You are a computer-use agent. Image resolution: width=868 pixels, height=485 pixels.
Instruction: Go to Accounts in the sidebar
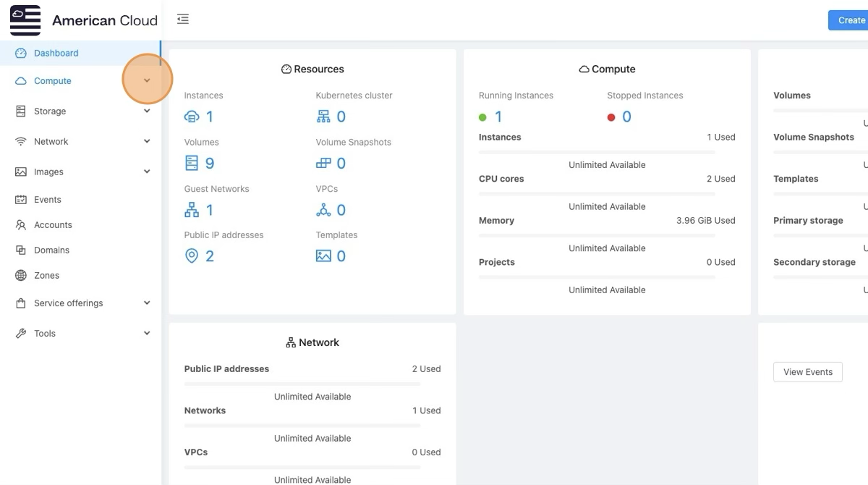53,225
